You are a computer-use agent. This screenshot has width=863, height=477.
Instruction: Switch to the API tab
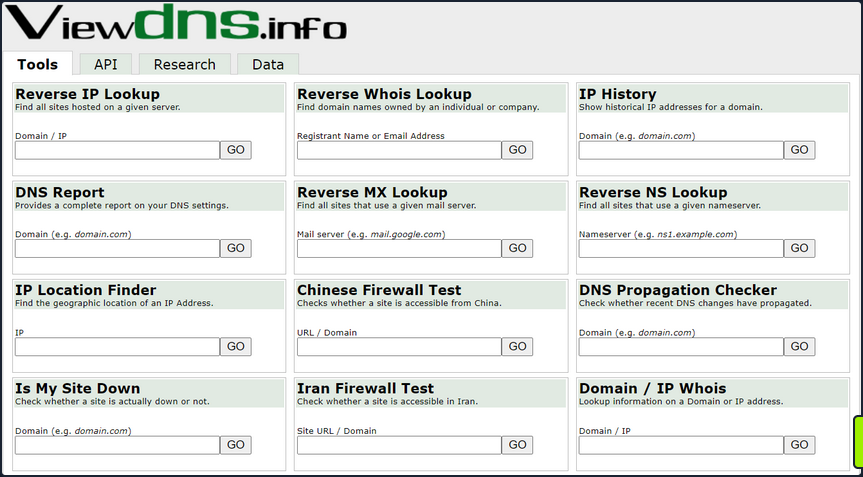click(x=105, y=64)
